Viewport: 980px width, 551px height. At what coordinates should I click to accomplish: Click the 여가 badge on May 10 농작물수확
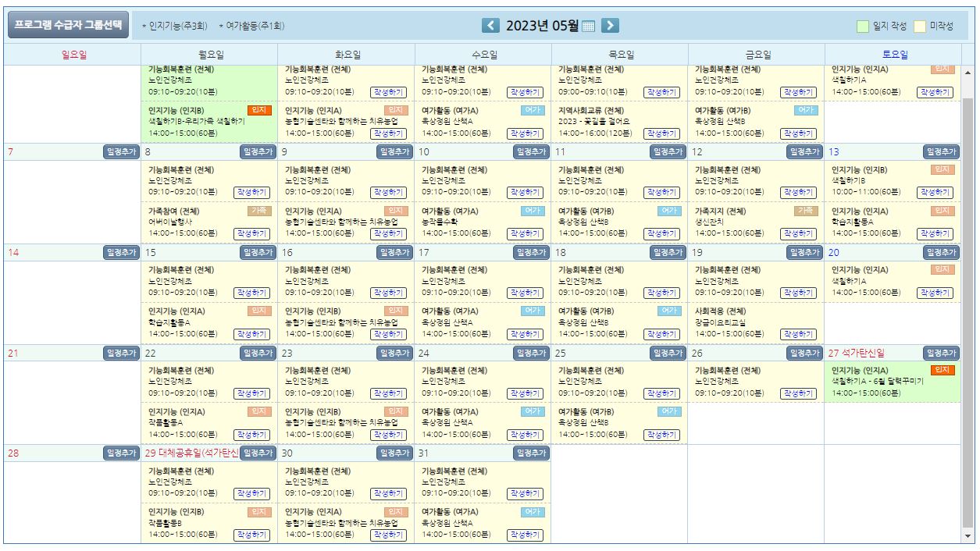point(533,211)
